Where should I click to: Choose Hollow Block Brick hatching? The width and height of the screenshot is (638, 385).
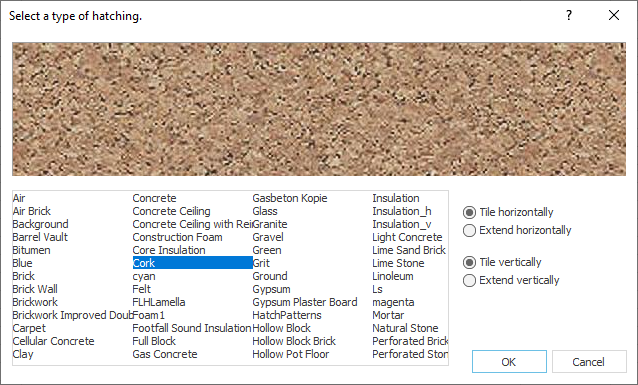coord(294,341)
